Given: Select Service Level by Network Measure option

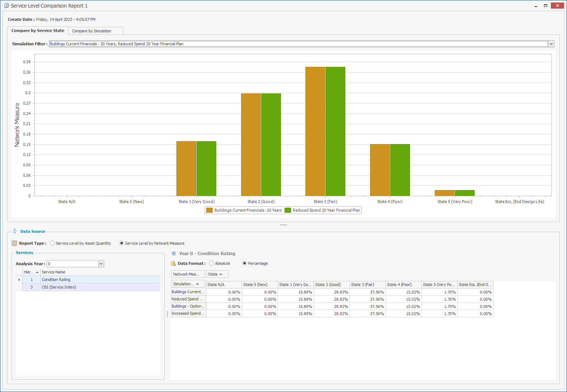Looking at the screenshot, I should [122, 243].
